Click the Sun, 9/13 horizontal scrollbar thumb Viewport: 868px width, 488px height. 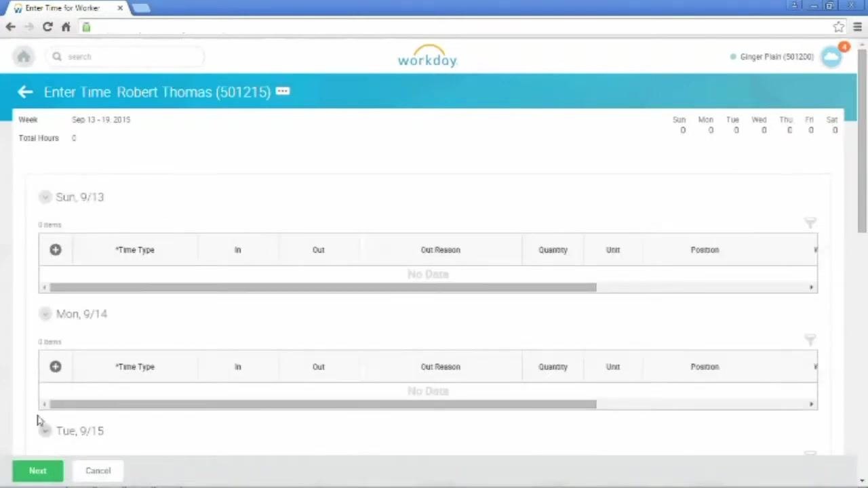pos(323,287)
